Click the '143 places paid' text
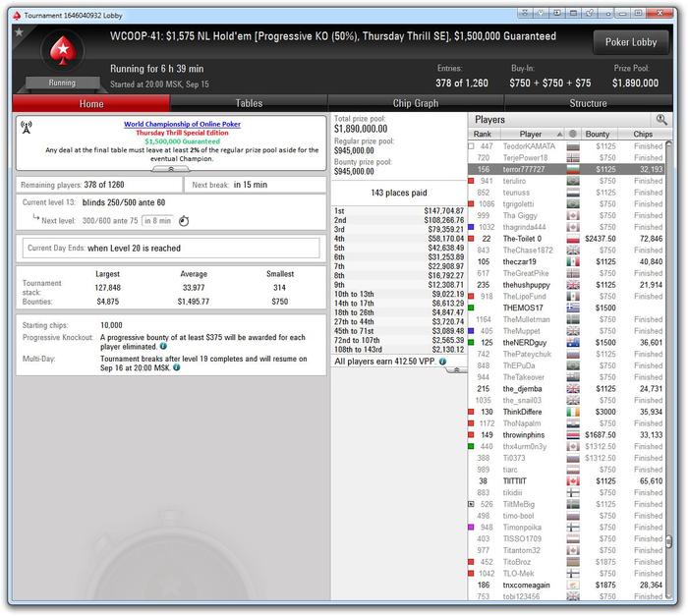688x616 pixels. click(x=398, y=193)
